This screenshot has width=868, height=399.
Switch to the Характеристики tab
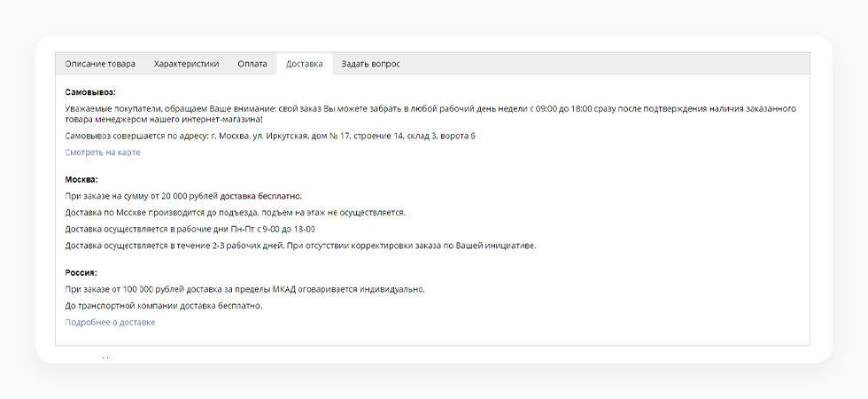pos(186,64)
